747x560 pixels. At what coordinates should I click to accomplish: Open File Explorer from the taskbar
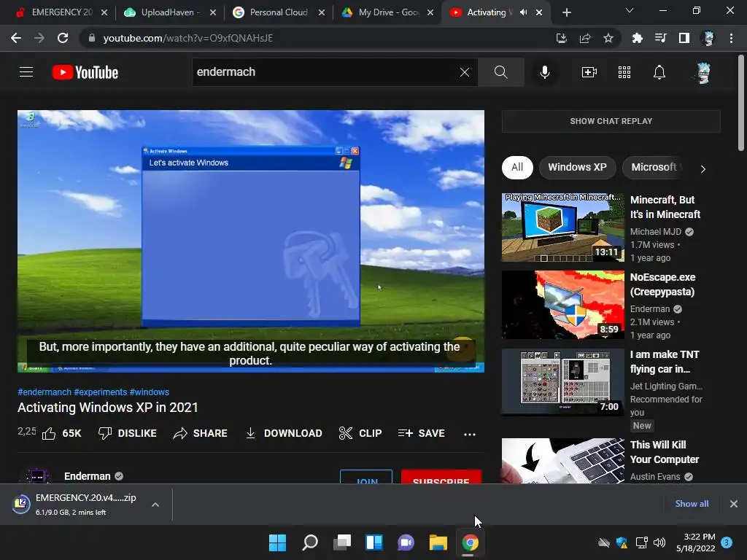(x=438, y=542)
